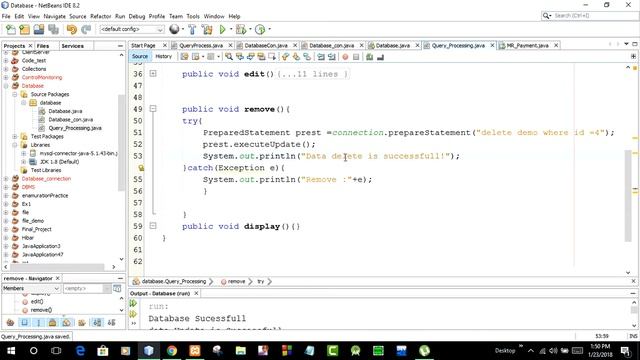Click the Shift Line Left icon in editor toolbar
Screen dimensions: 640x360
pos(321,57)
